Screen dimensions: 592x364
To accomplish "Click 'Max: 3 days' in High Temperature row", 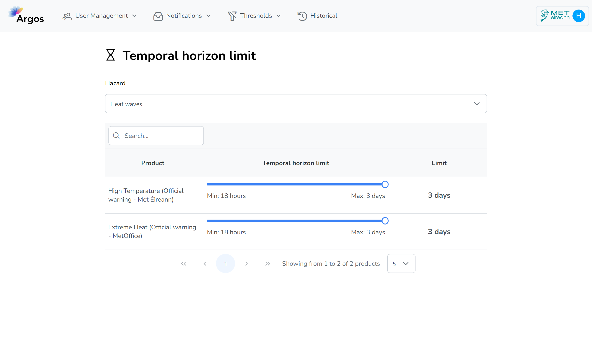I will pyautogui.click(x=368, y=196).
